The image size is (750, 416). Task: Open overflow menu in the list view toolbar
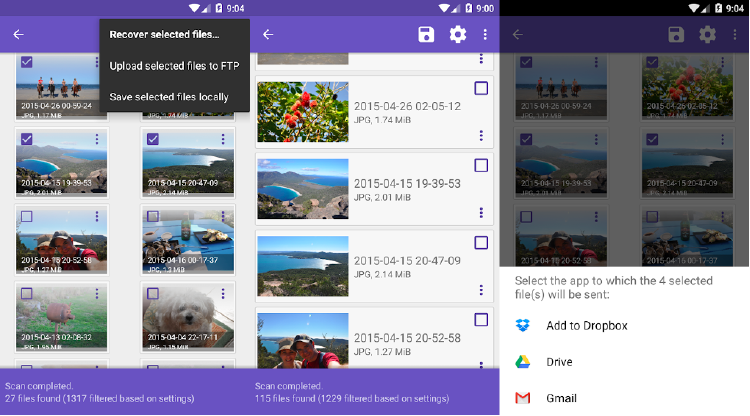click(x=485, y=35)
